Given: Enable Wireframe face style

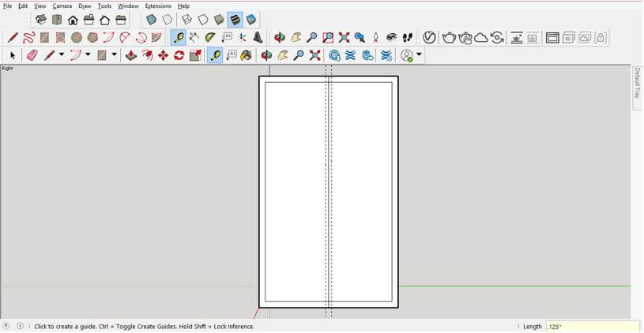Looking at the screenshot, I should (186, 19).
